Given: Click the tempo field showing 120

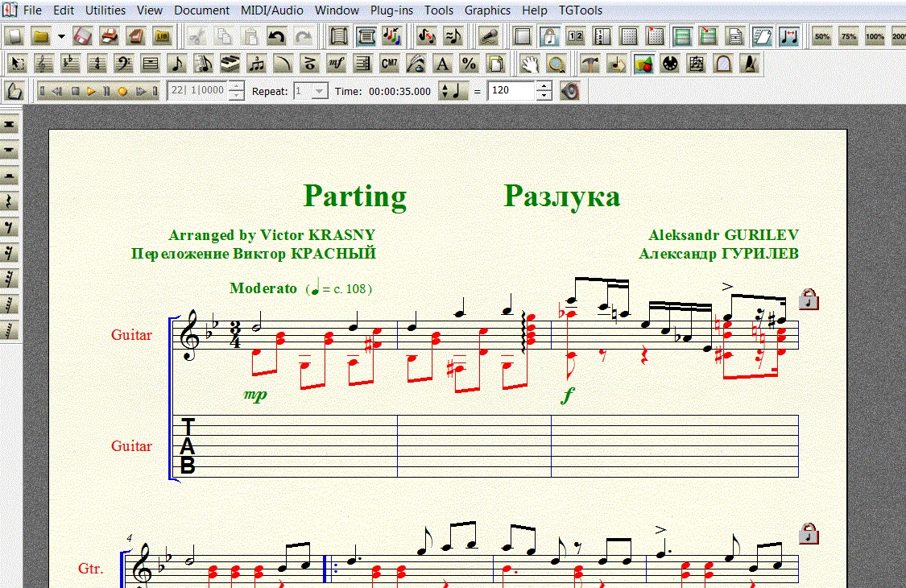Looking at the screenshot, I should click(x=511, y=91).
